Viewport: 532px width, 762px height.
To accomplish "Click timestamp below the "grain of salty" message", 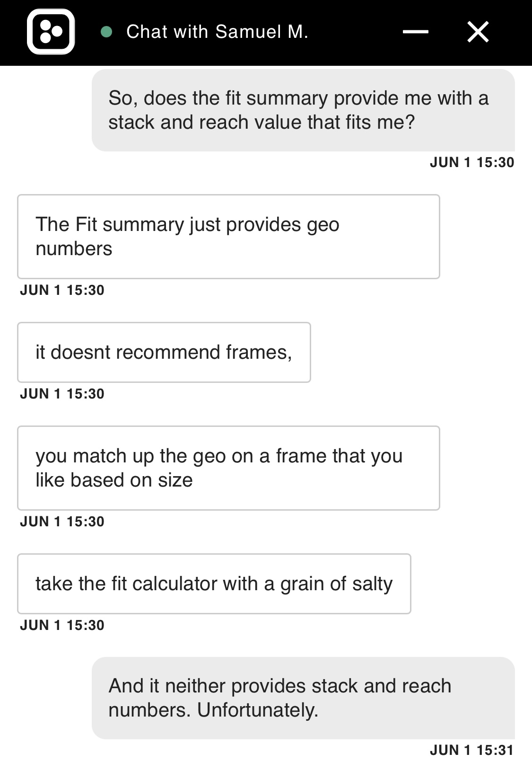I will [62, 625].
